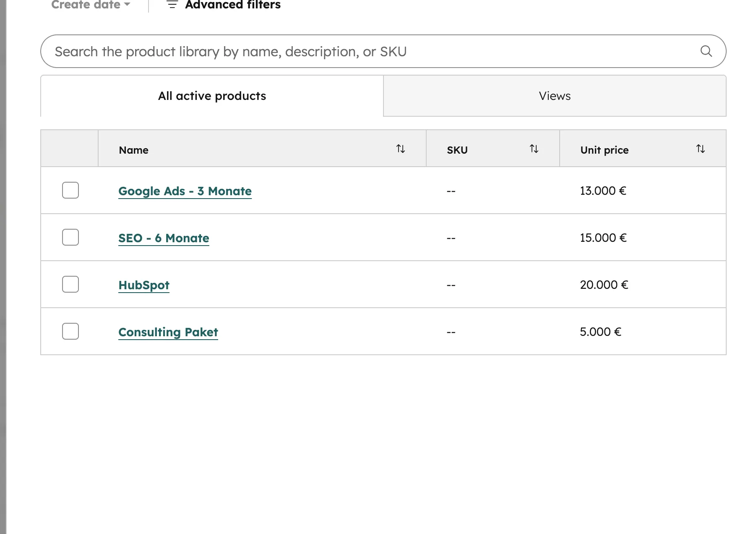Select the SEO - 6 Monate checkbox
The image size is (756, 534).
click(70, 237)
